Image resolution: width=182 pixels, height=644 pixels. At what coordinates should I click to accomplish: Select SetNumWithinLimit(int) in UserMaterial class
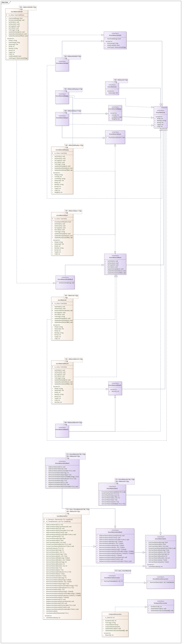(63, 310)
